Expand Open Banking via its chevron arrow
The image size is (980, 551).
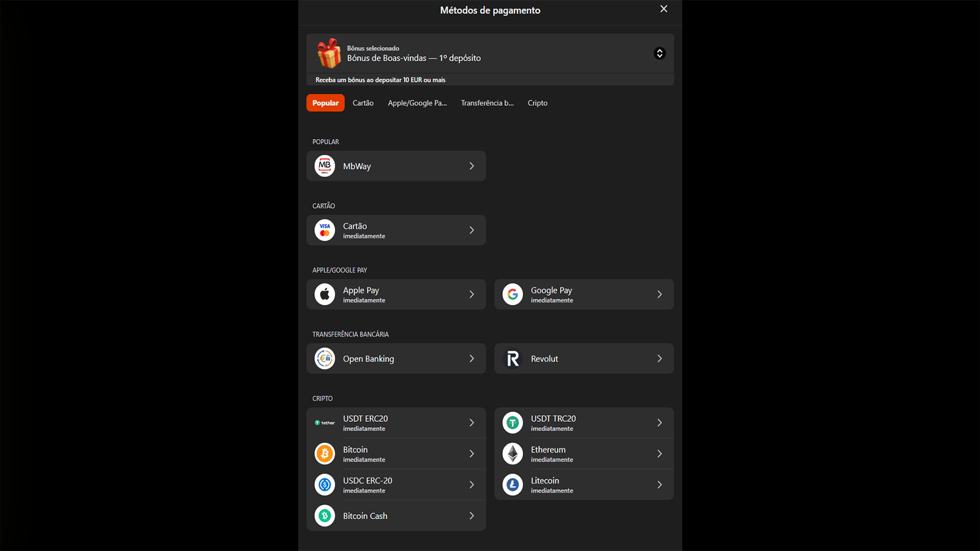(472, 359)
